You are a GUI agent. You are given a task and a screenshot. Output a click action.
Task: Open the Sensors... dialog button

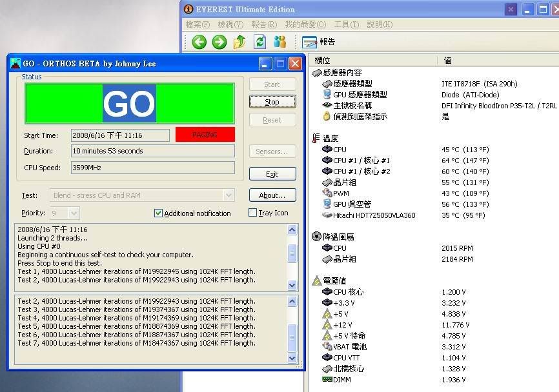tap(272, 152)
